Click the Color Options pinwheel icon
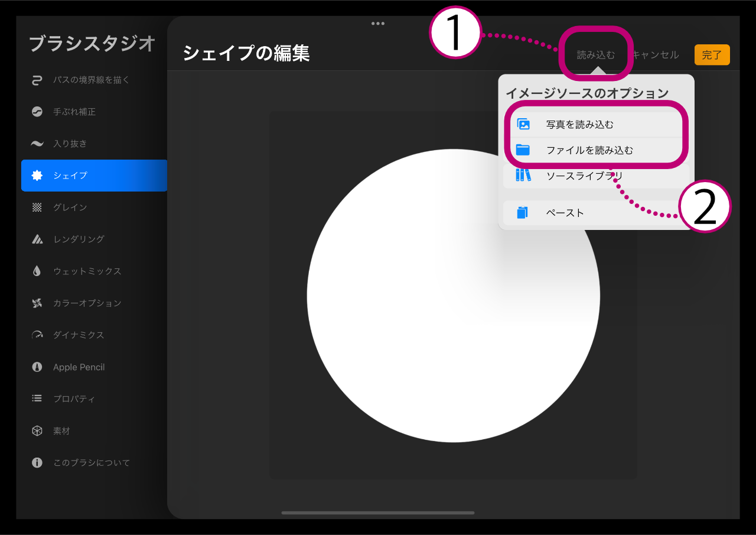The image size is (756, 535). (37, 303)
